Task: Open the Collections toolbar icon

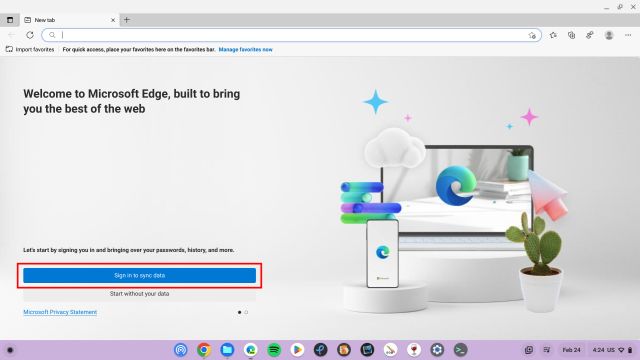Action: [x=571, y=35]
